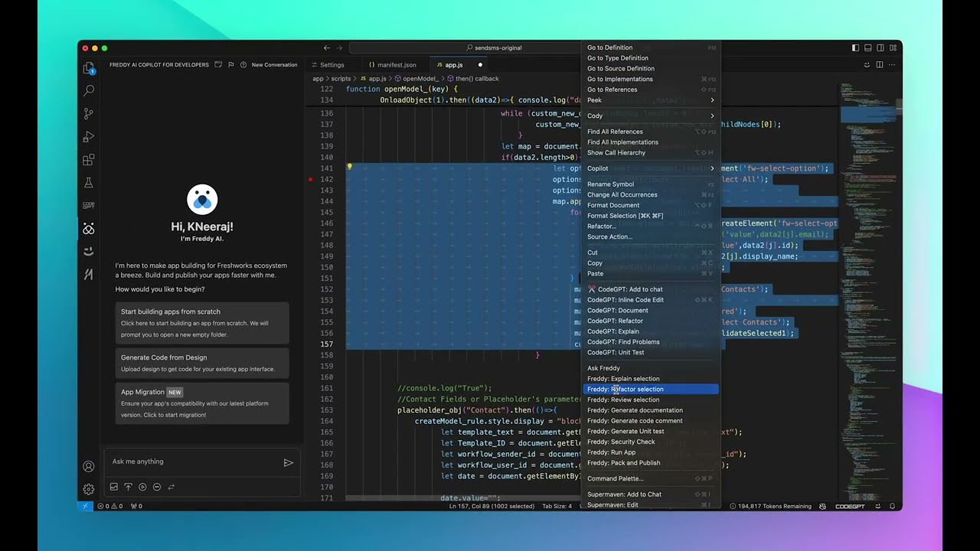Open the CodeGPT sidebar panel
The image size is (980, 551).
click(89, 206)
